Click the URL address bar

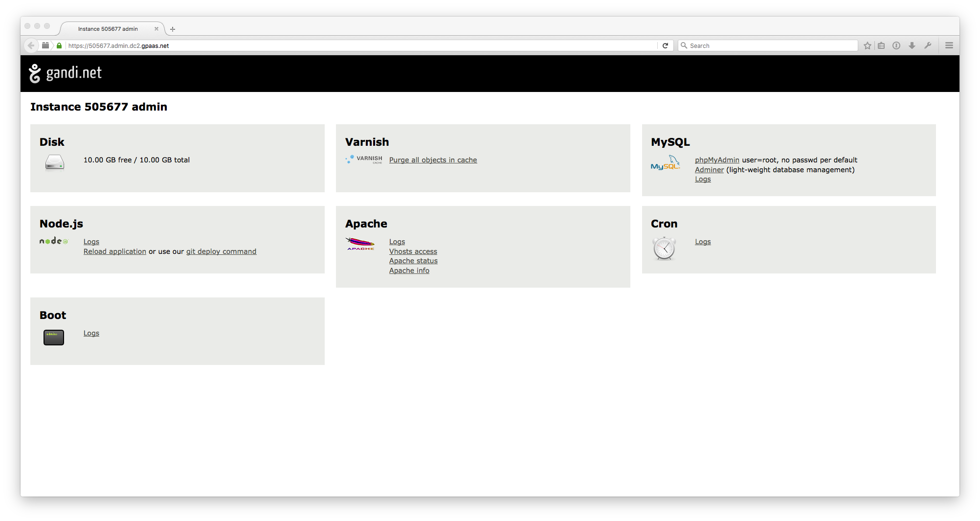click(x=362, y=45)
